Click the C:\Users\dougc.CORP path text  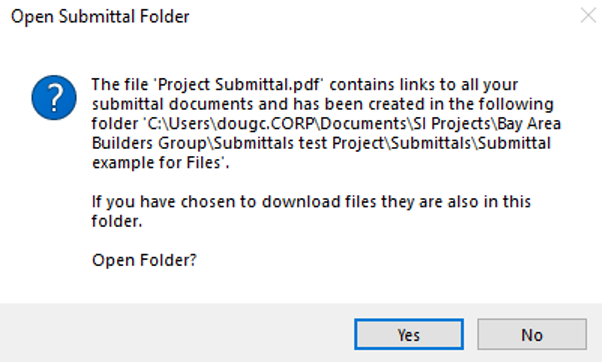coord(232,124)
